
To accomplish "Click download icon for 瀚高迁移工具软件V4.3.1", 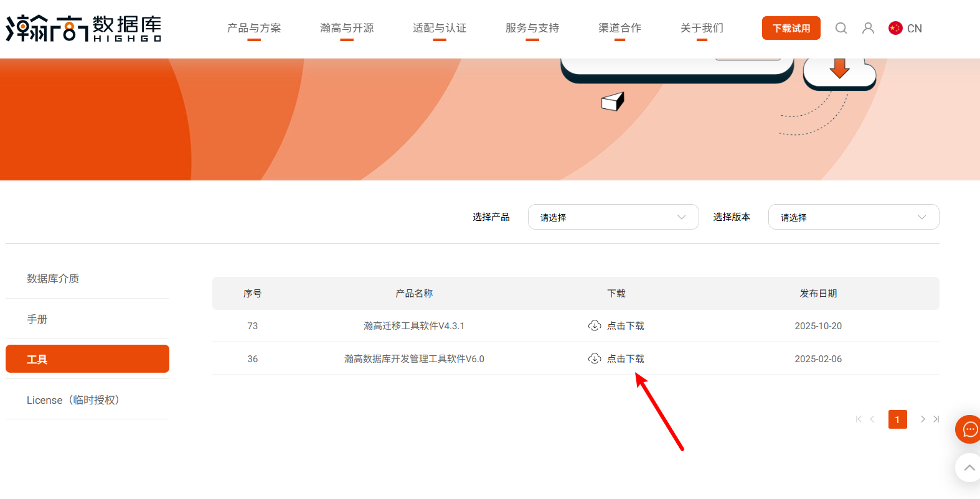I will (x=595, y=325).
